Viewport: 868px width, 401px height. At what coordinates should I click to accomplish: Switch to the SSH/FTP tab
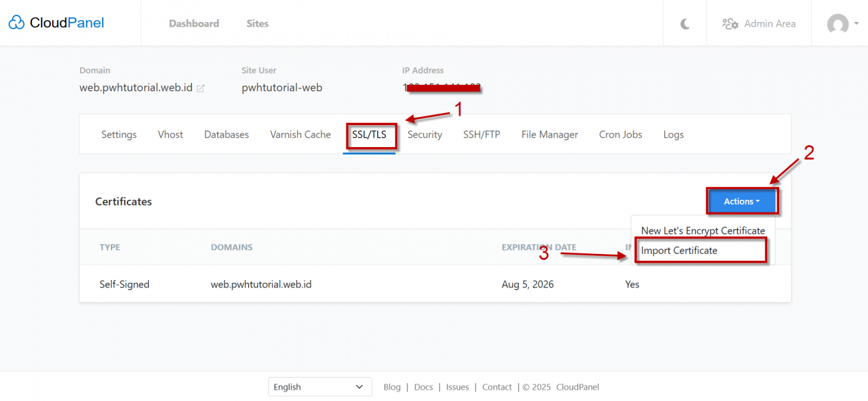(x=481, y=134)
